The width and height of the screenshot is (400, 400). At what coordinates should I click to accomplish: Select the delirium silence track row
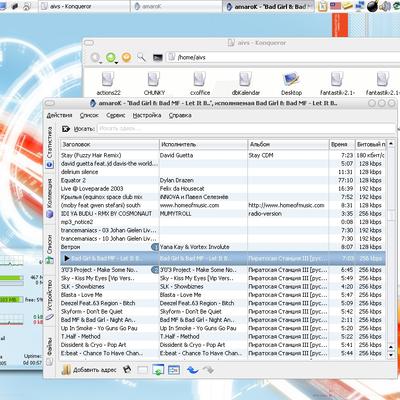point(223,172)
